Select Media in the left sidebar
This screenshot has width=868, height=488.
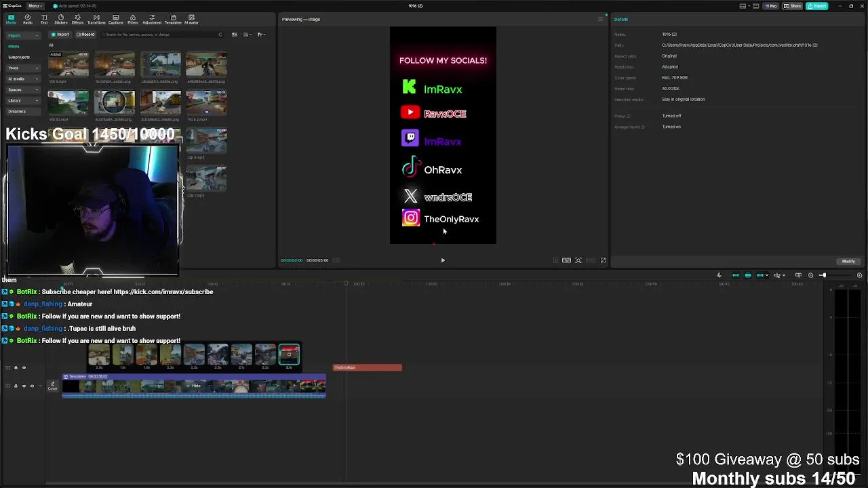pyautogui.click(x=14, y=46)
